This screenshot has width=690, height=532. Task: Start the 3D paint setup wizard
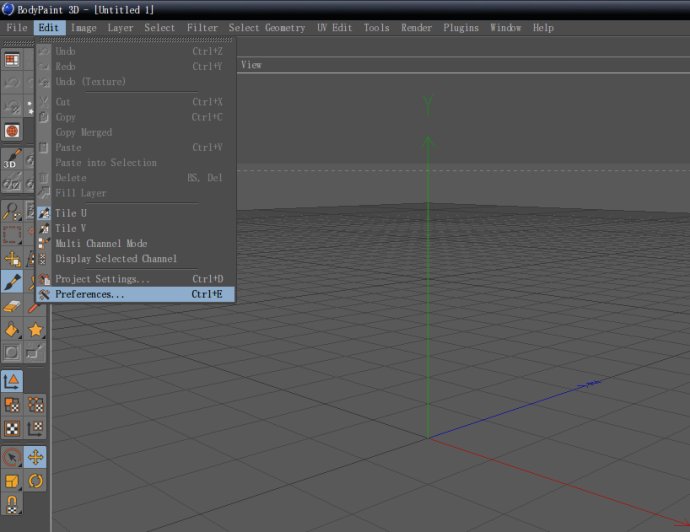[x=12, y=161]
